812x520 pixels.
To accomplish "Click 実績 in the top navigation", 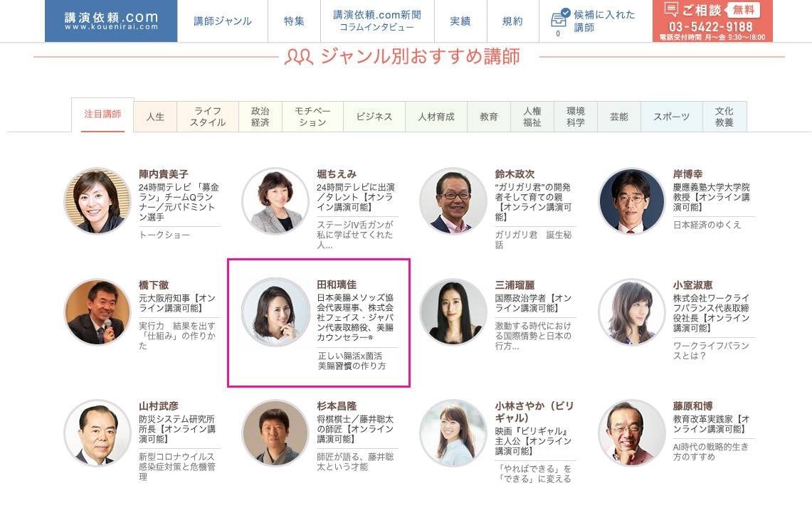I will point(460,21).
